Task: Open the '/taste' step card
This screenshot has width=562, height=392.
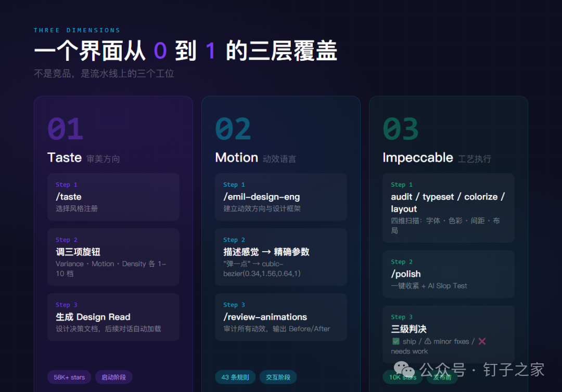Action: click(x=113, y=197)
